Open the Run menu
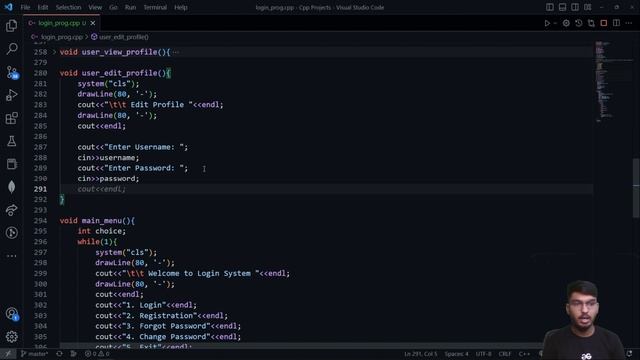Image resolution: width=640 pixels, height=360 pixels. click(x=130, y=7)
